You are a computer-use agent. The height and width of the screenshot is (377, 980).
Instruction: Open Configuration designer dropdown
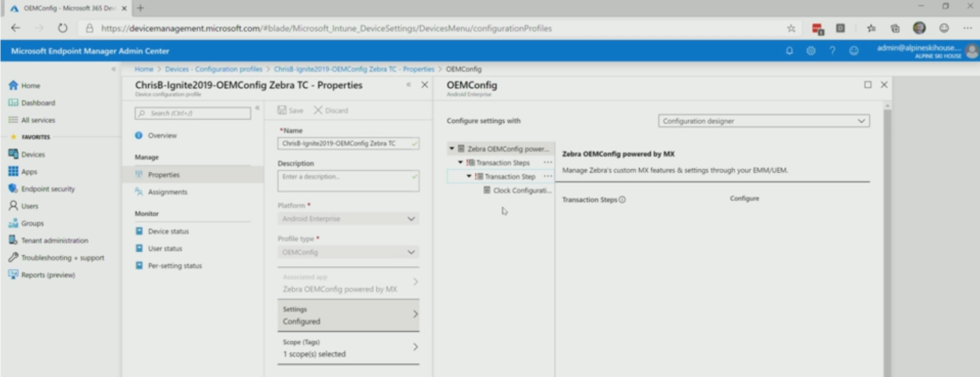point(763,121)
